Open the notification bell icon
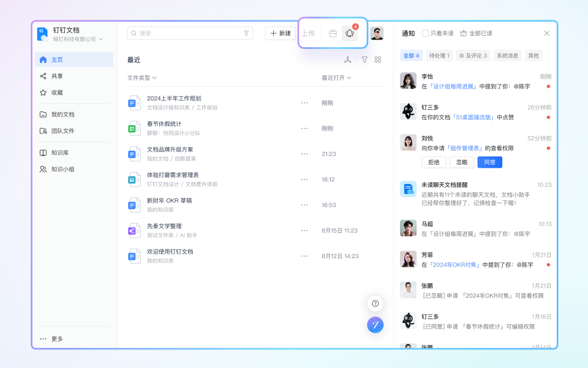 350,34
